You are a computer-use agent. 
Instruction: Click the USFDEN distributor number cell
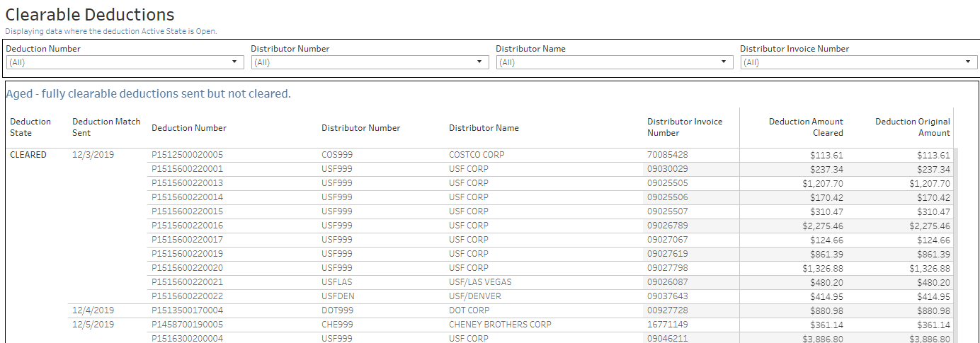pos(338,296)
